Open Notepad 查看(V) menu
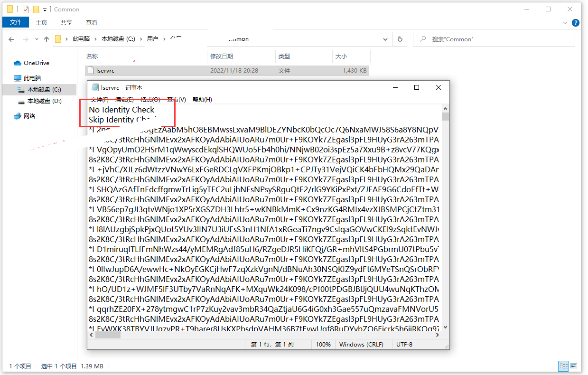Screen dimensions: 588x375 [177, 100]
